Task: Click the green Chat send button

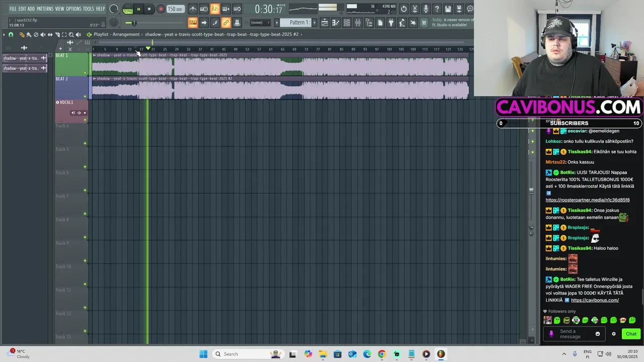Action: click(x=631, y=334)
